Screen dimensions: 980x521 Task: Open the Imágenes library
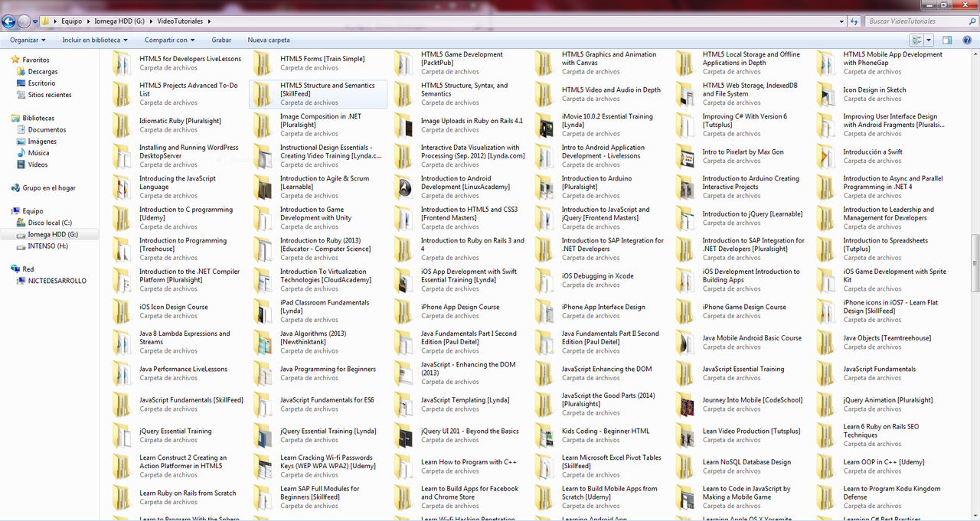42,141
